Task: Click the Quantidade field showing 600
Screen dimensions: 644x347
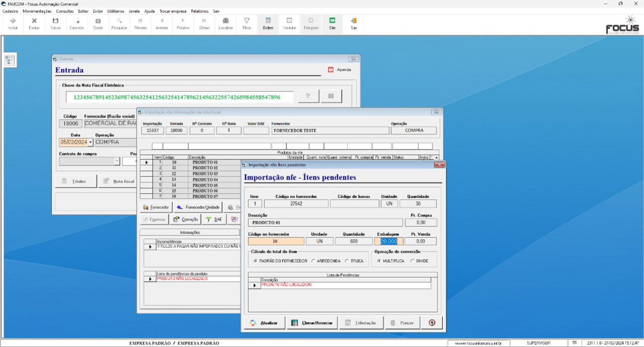Action: [x=354, y=241]
